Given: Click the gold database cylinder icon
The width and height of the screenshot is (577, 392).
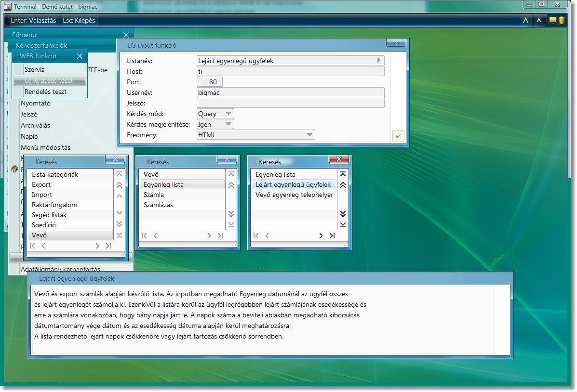Looking at the screenshot, I should pos(562,20).
